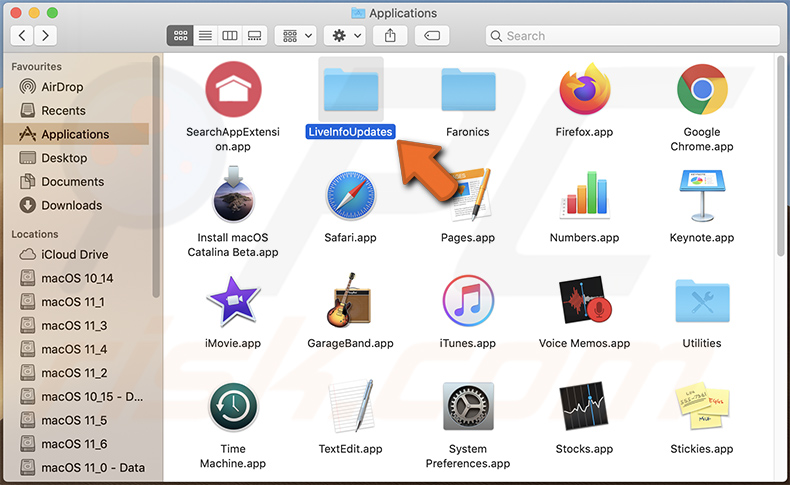This screenshot has height=485, width=790.
Task: Open Stocks.app icon
Action: [584, 406]
